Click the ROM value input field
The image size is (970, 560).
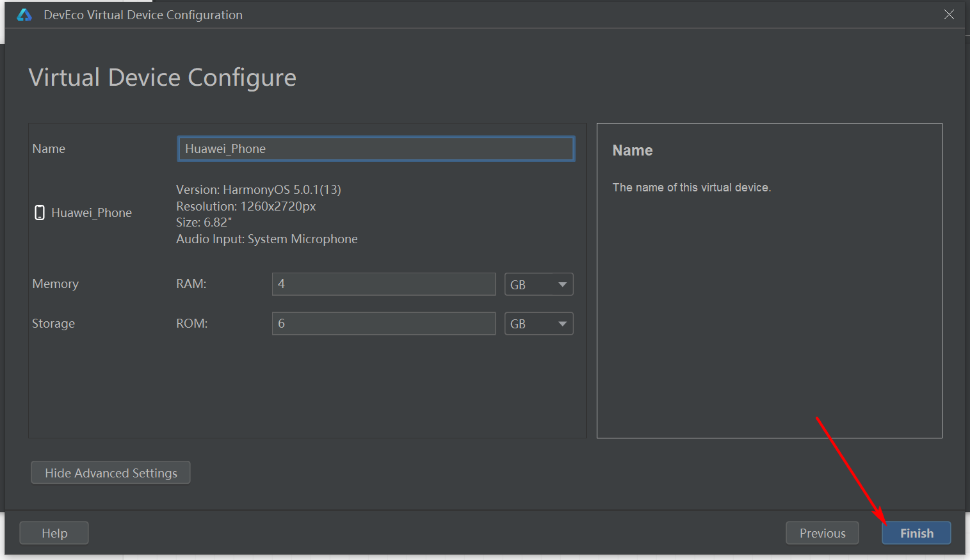[384, 324]
